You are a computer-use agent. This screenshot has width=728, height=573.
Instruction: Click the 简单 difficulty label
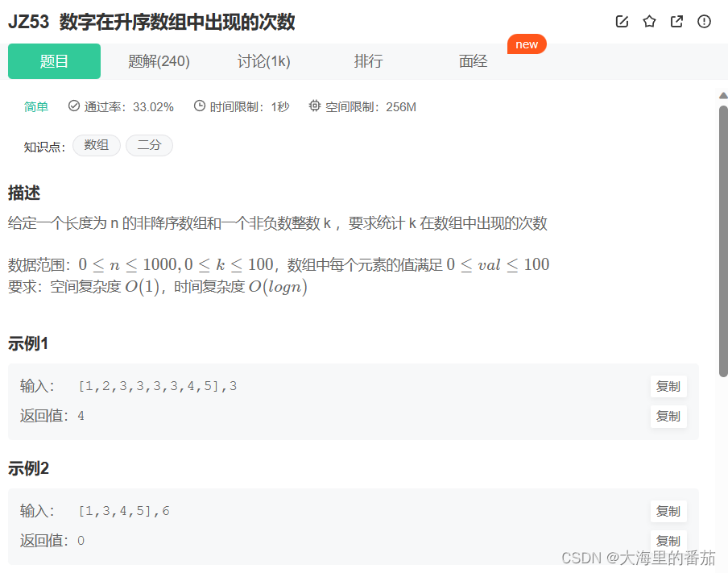(x=36, y=107)
